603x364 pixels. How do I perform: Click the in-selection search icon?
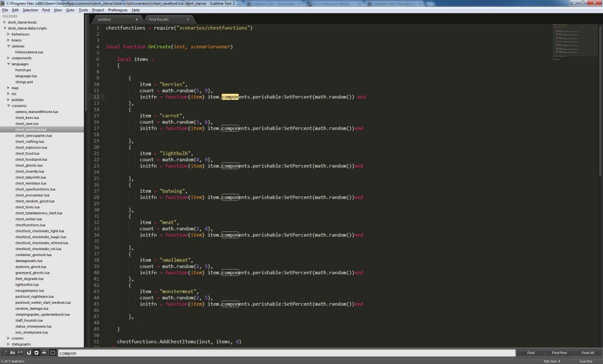44,353
